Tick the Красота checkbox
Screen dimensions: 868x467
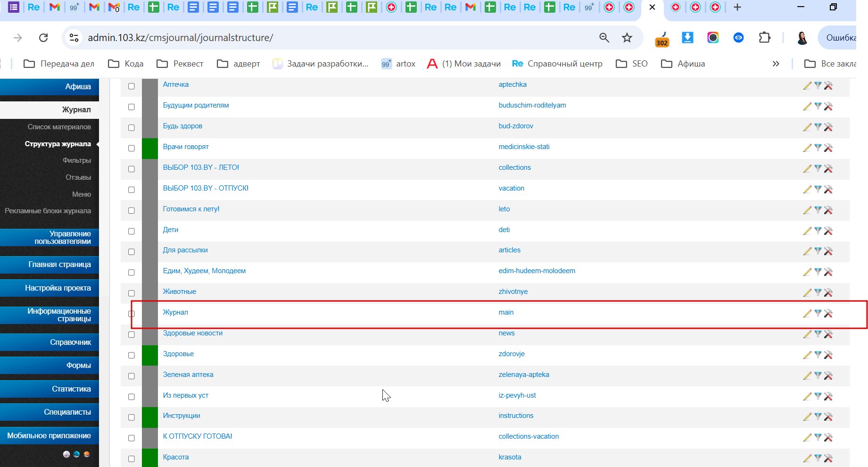coord(132,459)
